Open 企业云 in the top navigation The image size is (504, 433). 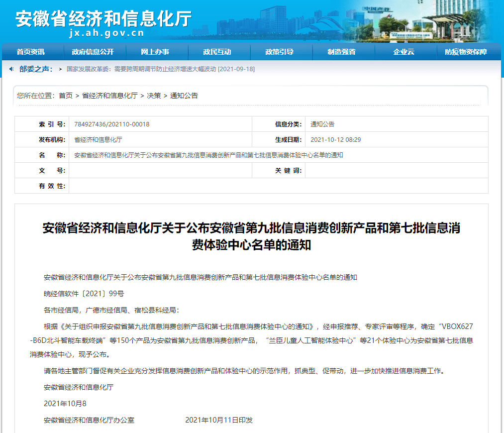[403, 52]
